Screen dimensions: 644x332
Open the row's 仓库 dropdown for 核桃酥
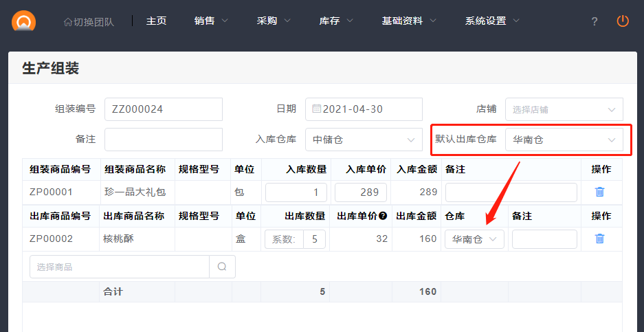(x=474, y=239)
